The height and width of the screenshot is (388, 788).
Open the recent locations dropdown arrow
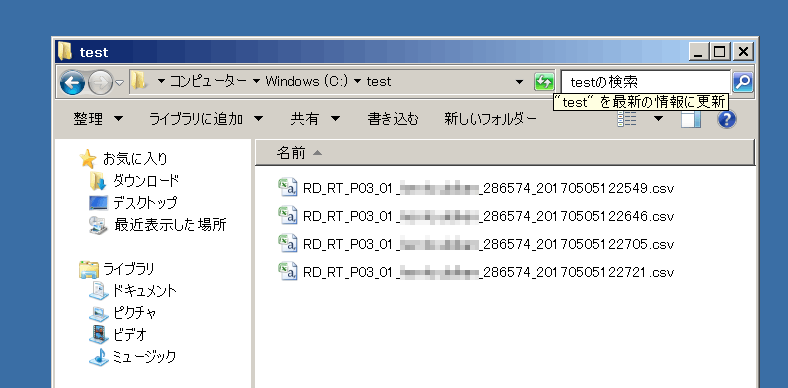coord(120,82)
